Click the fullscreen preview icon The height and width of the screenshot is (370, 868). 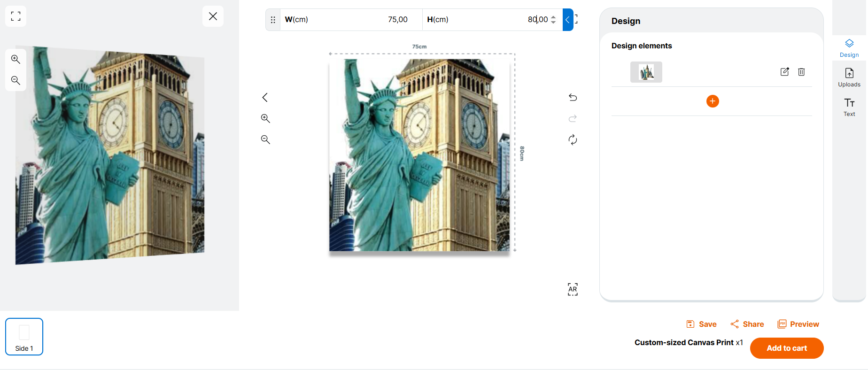point(15,16)
